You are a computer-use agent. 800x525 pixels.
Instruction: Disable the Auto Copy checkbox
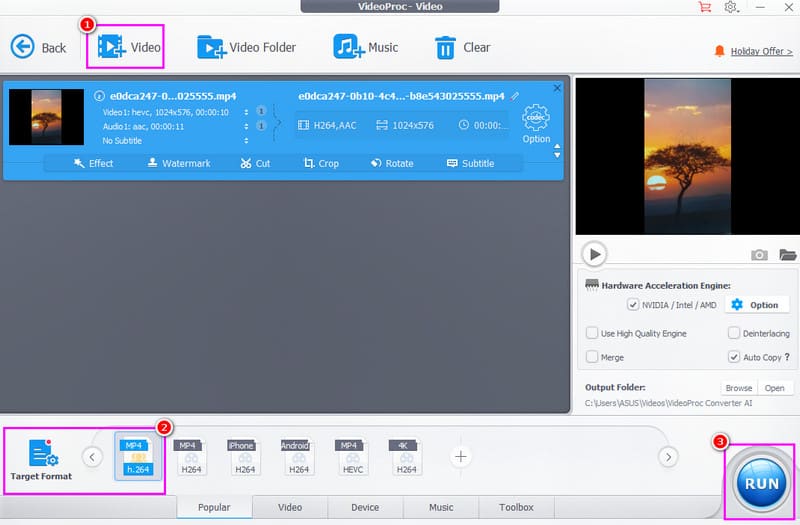pos(734,357)
